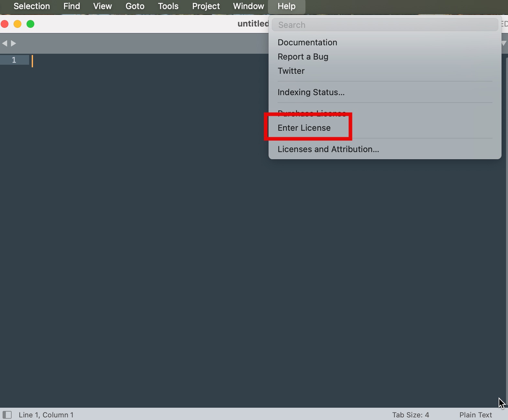Click the Help menu search field
The width and height of the screenshot is (508, 420).
coord(384,25)
